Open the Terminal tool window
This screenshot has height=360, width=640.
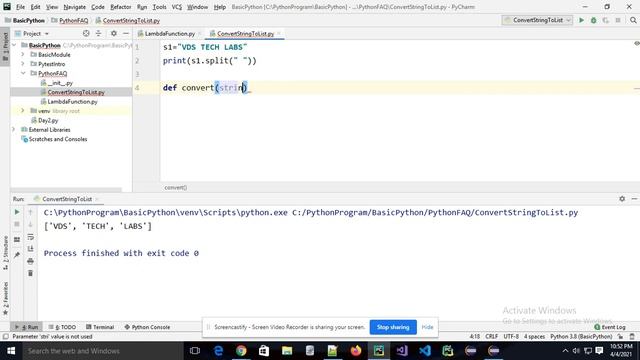(100, 327)
